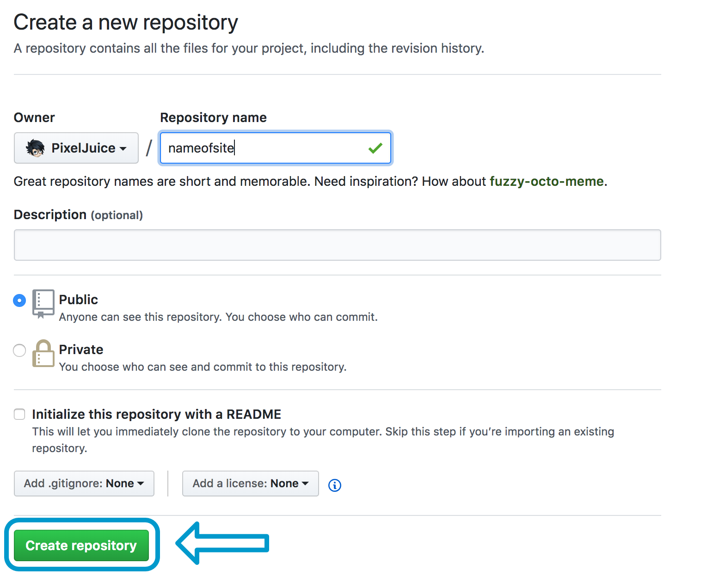Image resolution: width=701 pixels, height=588 pixels.
Task: Click text 'You choose who can see and commit'
Action: [x=156, y=367]
